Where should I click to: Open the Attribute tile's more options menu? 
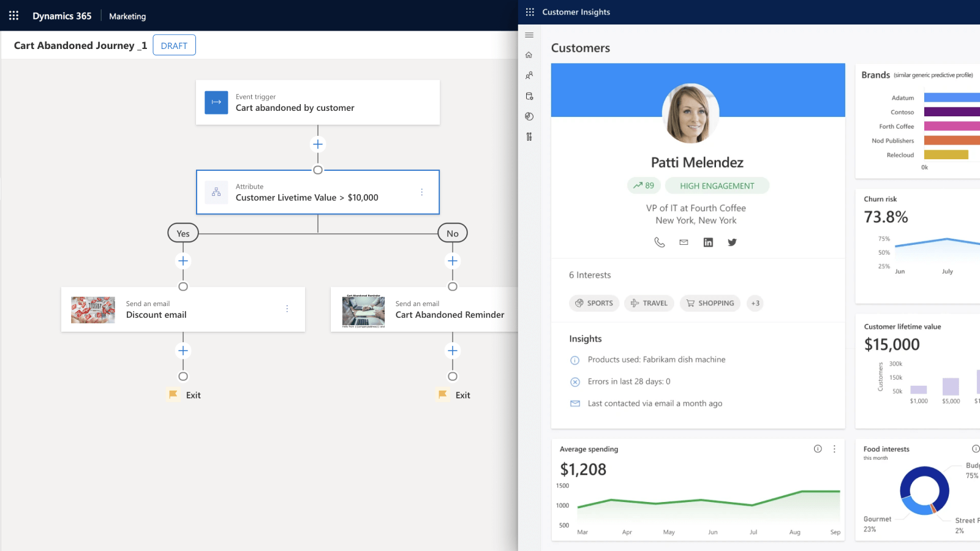[421, 192]
